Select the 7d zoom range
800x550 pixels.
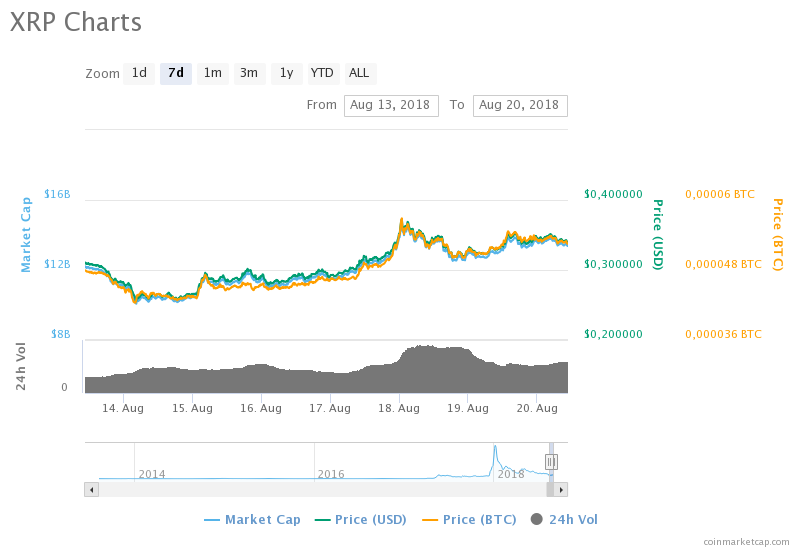click(176, 73)
